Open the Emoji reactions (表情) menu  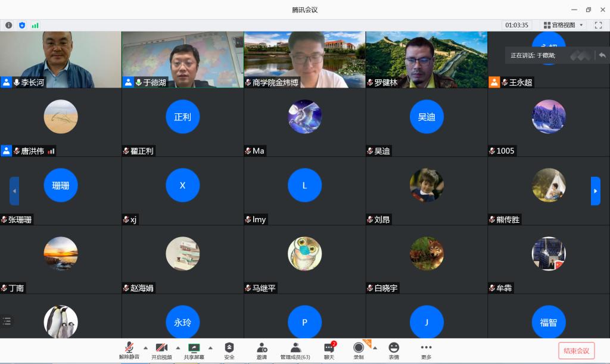click(x=394, y=350)
